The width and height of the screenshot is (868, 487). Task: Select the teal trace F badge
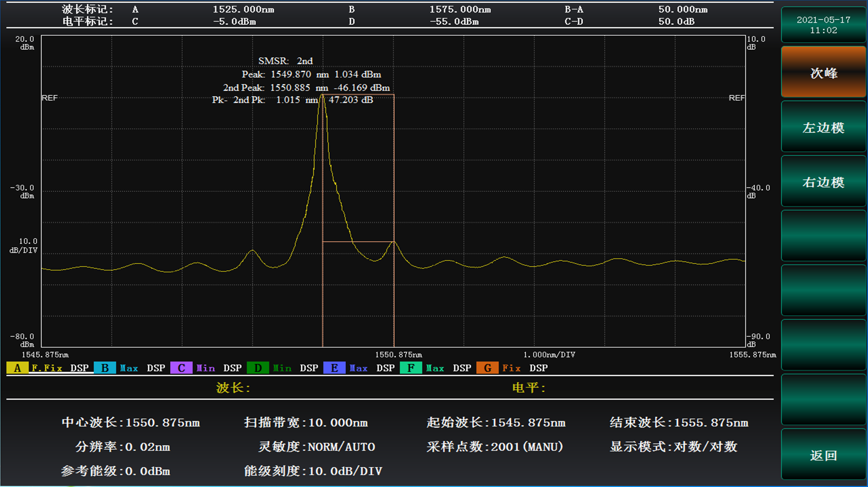(x=411, y=368)
